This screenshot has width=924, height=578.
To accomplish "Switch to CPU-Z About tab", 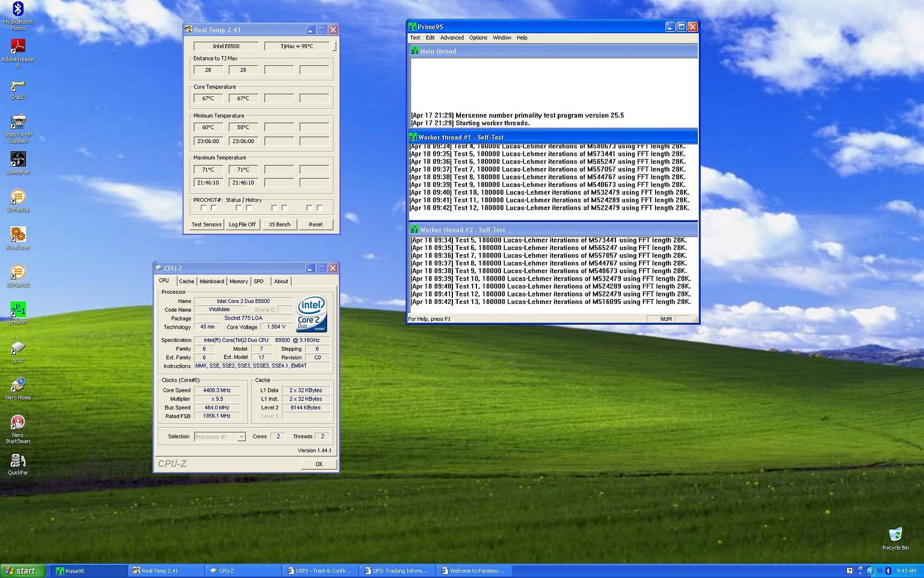I will (281, 282).
